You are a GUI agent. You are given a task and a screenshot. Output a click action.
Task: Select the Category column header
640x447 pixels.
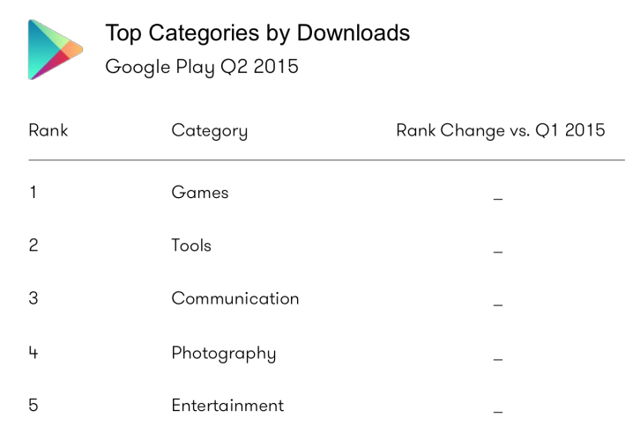pyautogui.click(x=209, y=131)
